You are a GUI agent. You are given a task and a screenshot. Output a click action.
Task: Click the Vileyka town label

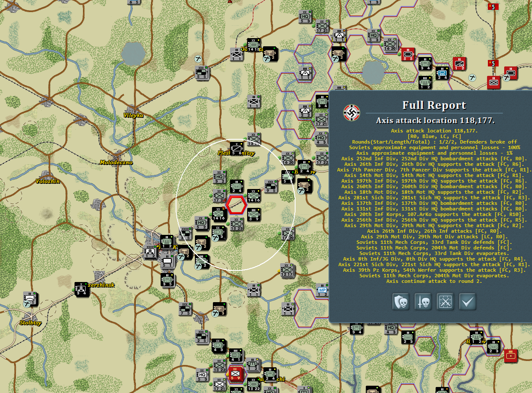[133, 115]
